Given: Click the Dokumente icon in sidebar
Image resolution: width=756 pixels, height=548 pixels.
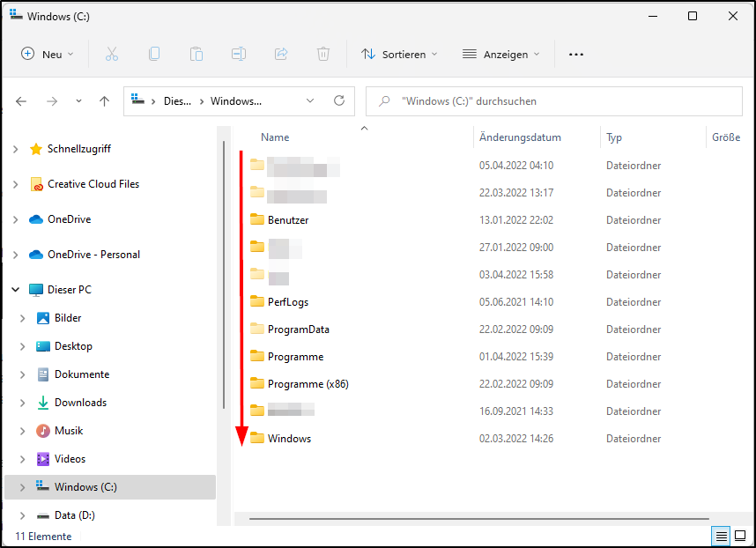Looking at the screenshot, I should click(43, 374).
